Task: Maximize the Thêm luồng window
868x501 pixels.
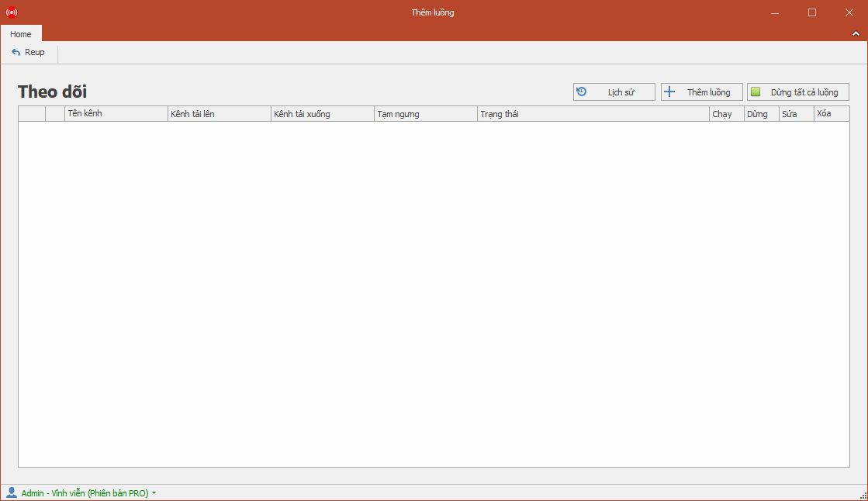Action: (x=812, y=12)
